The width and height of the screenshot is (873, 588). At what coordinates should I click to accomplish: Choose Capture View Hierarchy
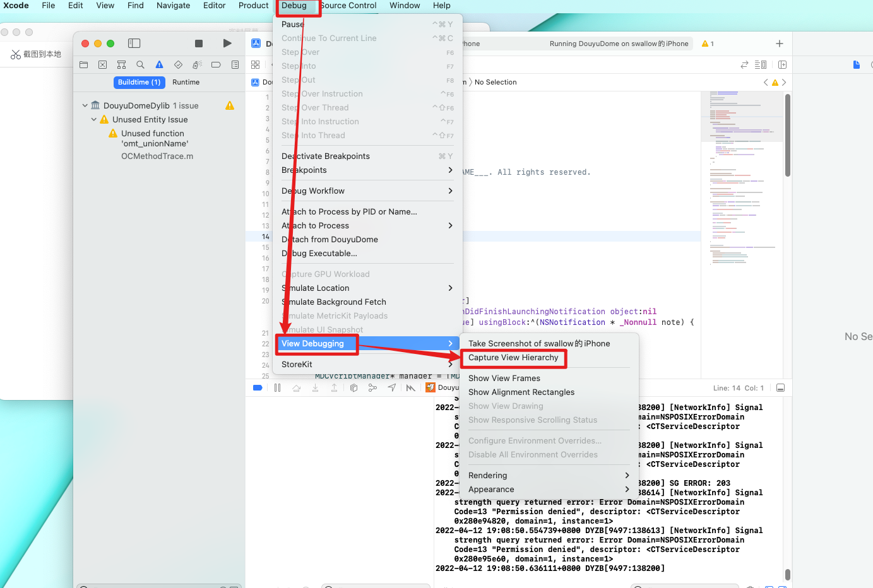click(549, 358)
